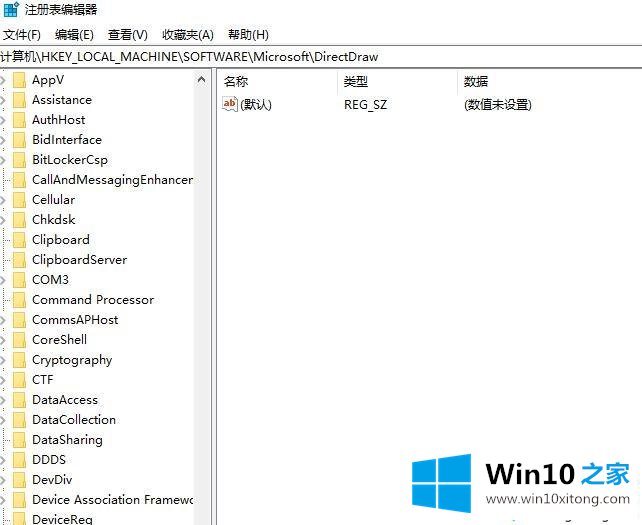Click the 名称 column header
Image resolution: width=642 pixels, height=525 pixels.
278,81
